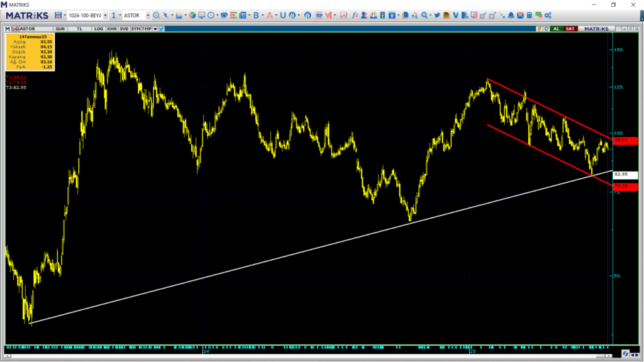The image size is (644, 362).
Task: Toggle LOG scale on chart
Action: 99,28
